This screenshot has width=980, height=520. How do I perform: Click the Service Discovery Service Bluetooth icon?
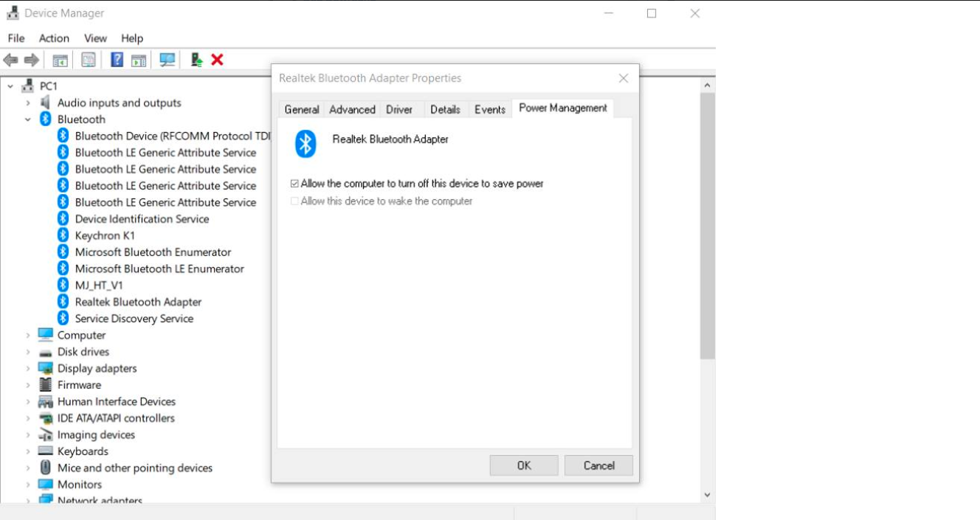pyautogui.click(x=63, y=319)
